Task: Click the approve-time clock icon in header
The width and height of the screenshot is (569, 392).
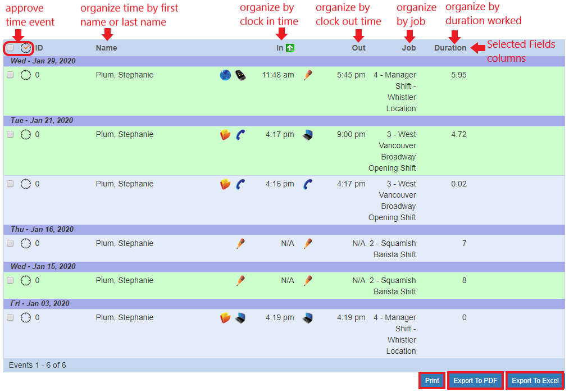Action: click(26, 48)
